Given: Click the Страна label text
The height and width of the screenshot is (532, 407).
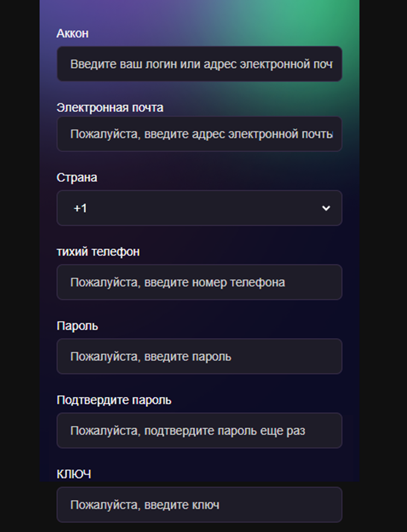Looking at the screenshot, I should tap(77, 177).
